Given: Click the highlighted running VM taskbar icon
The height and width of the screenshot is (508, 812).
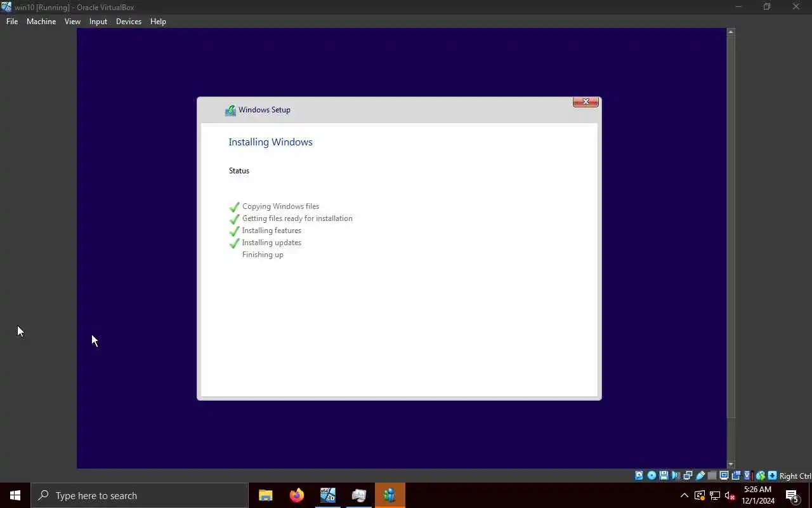Looking at the screenshot, I should 390,495.
